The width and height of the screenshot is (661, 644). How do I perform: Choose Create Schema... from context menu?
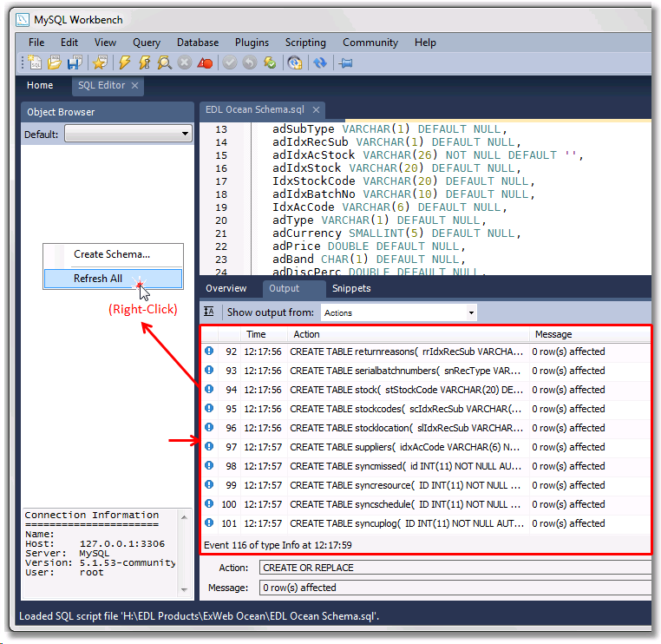click(112, 254)
